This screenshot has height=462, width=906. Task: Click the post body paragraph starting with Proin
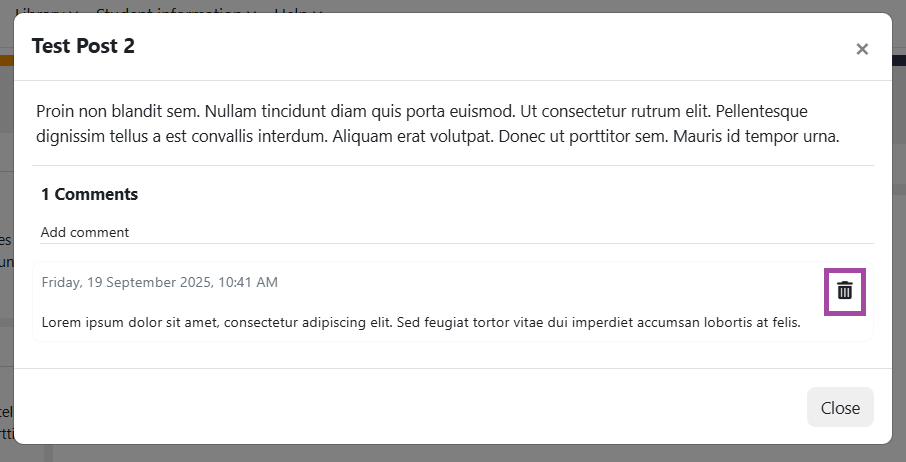437,123
